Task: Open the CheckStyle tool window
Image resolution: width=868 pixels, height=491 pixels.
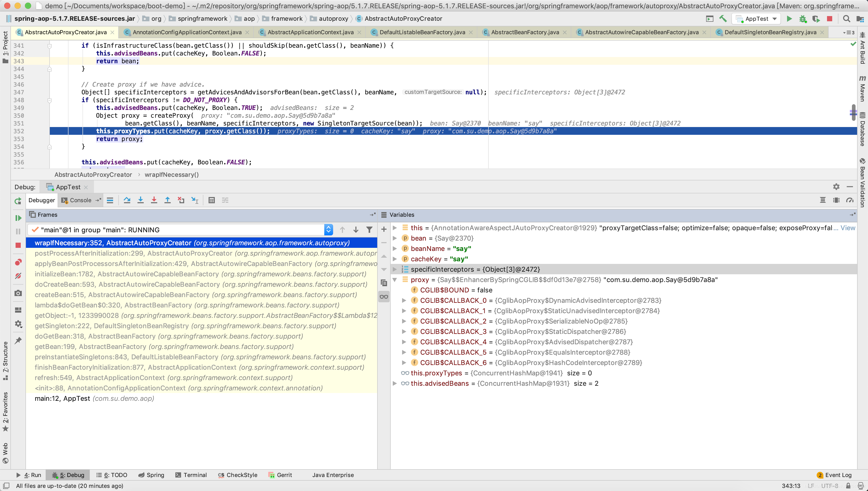Action: pyautogui.click(x=238, y=475)
